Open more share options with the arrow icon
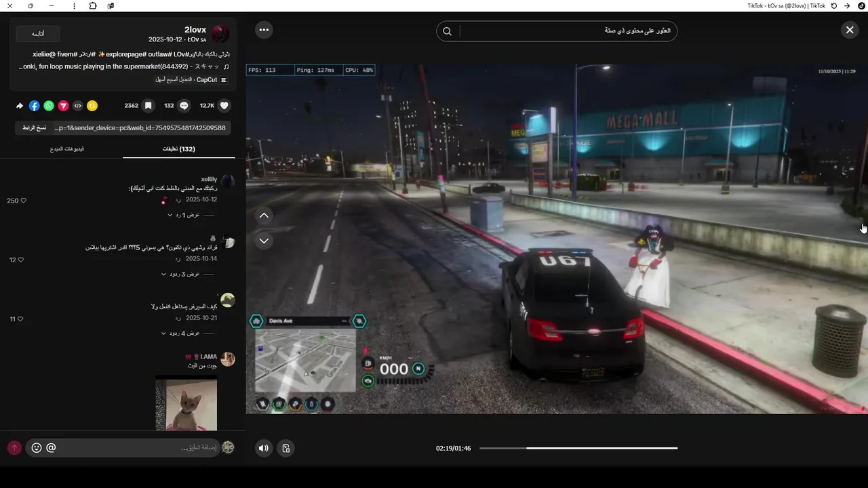This screenshot has height=488, width=868. pyautogui.click(x=20, y=106)
